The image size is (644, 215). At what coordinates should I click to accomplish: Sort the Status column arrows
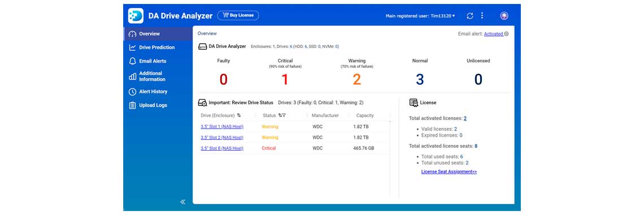pos(280,115)
